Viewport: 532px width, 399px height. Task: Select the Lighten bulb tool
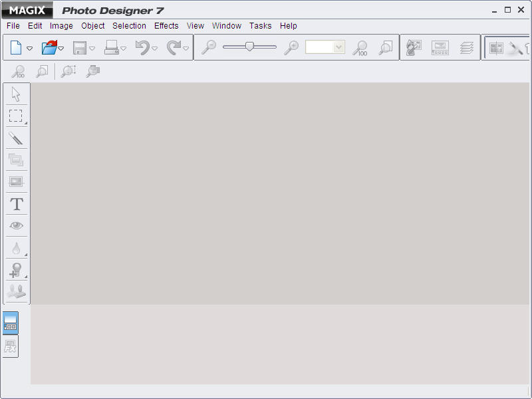[x=16, y=270]
